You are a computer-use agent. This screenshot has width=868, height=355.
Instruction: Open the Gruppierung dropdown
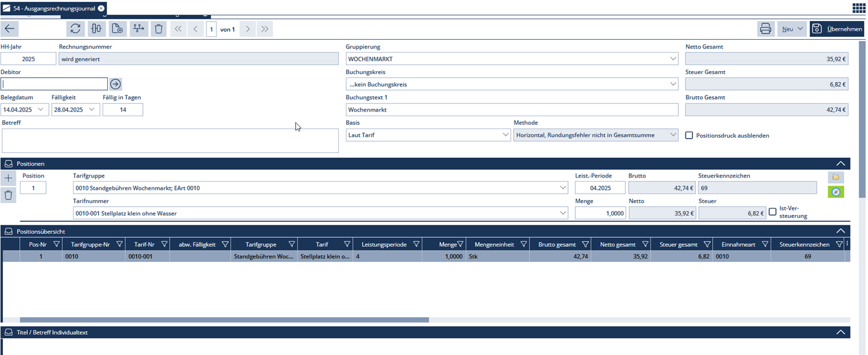pos(674,59)
